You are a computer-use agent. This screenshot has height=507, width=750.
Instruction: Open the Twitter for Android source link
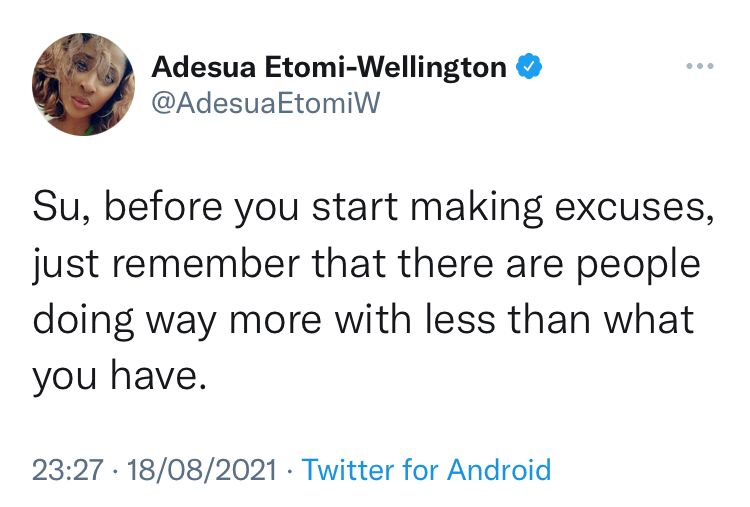tap(427, 469)
